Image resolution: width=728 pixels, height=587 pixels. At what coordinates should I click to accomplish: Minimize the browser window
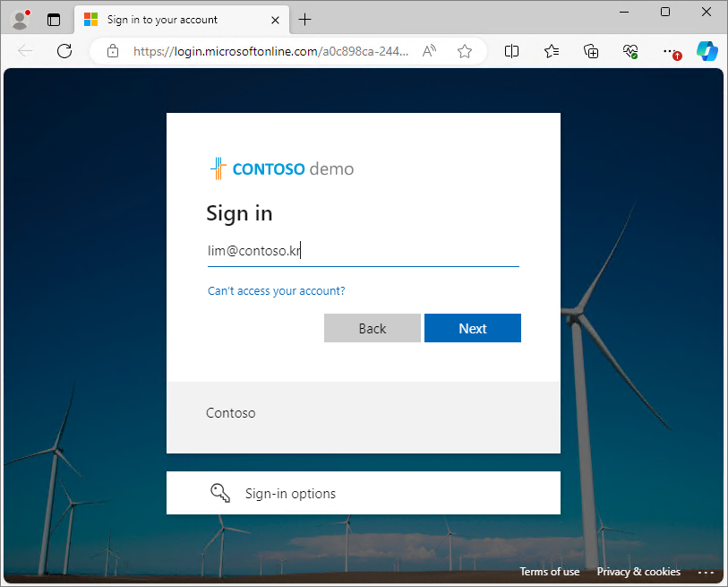(624, 12)
